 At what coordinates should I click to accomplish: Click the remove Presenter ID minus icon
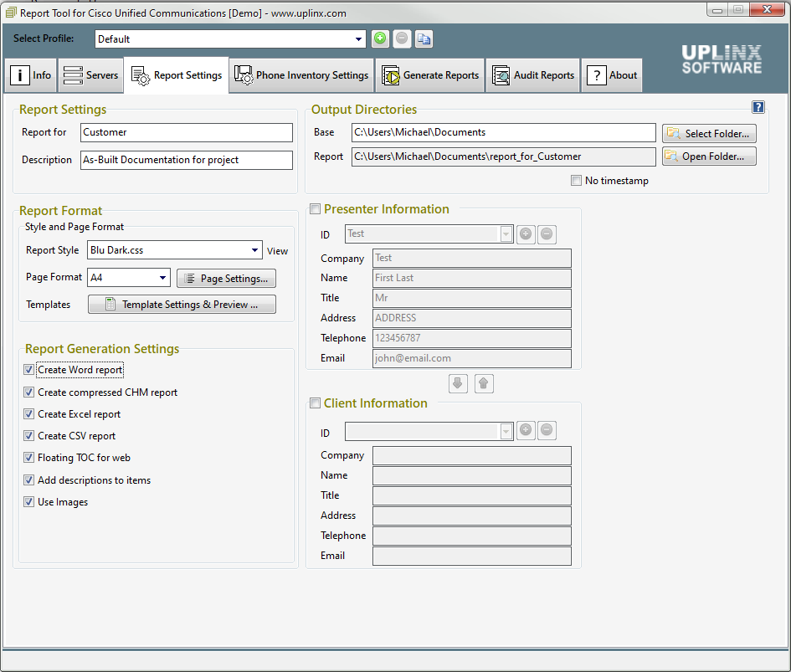click(547, 234)
